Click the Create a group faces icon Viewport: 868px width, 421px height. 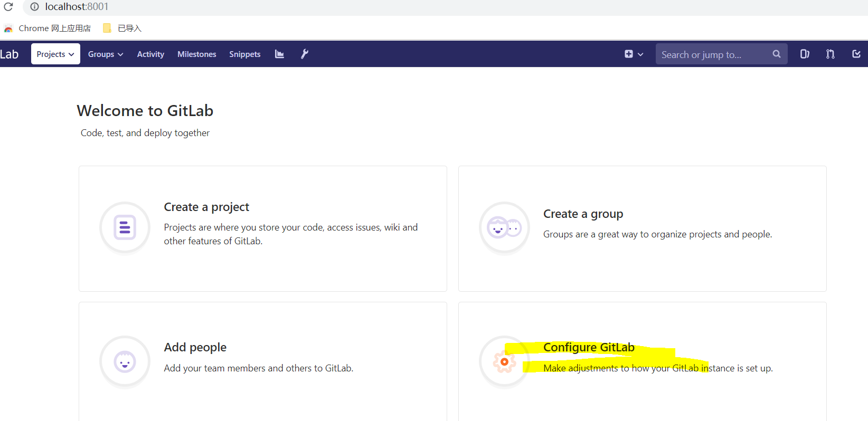504,227
